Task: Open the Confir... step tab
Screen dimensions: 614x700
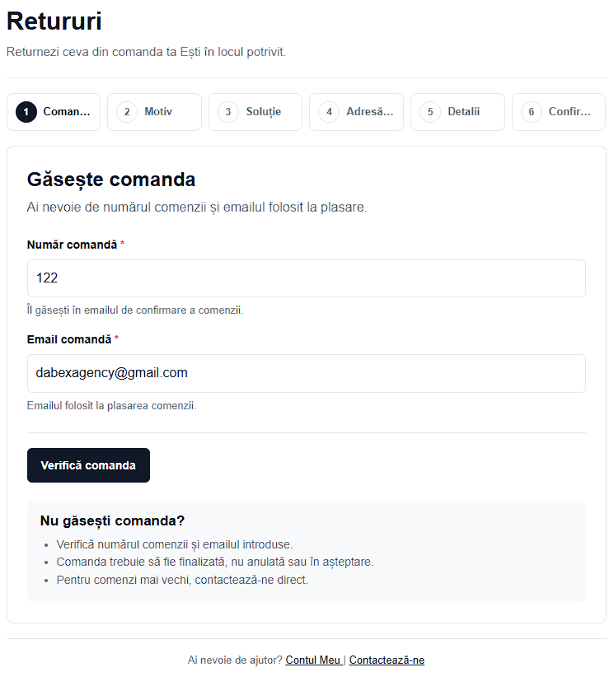Action: tap(559, 112)
